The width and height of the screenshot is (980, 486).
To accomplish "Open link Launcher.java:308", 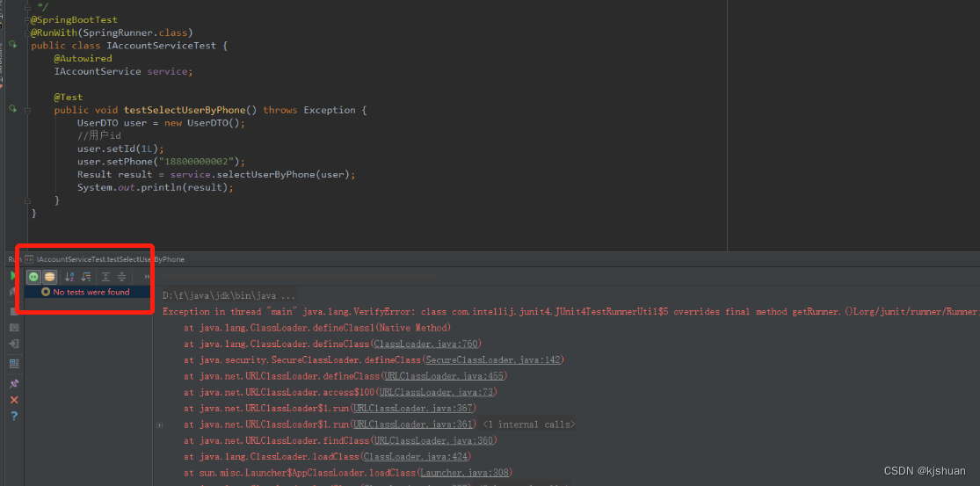I will coord(465,472).
